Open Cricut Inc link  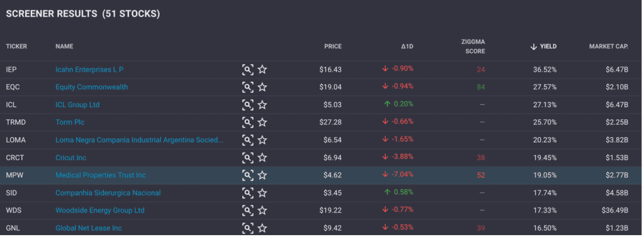click(x=71, y=157)
